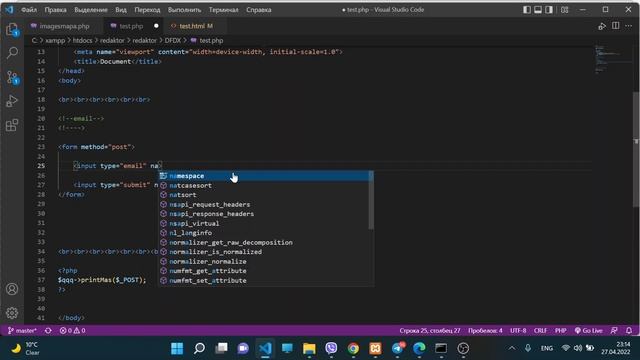
Task: Click the autocomplete list scrollbar
Action: tap(371, 200)
